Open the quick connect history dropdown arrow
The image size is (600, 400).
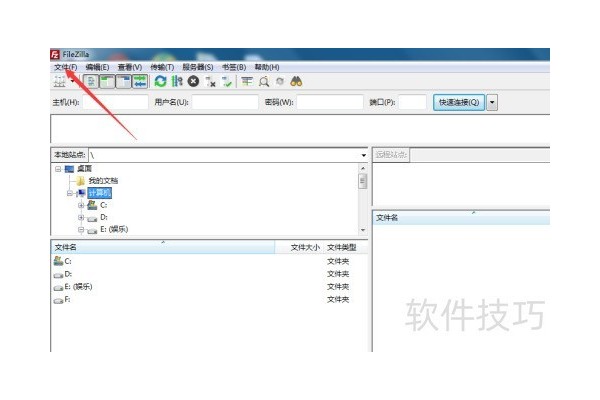click(492, 103)
